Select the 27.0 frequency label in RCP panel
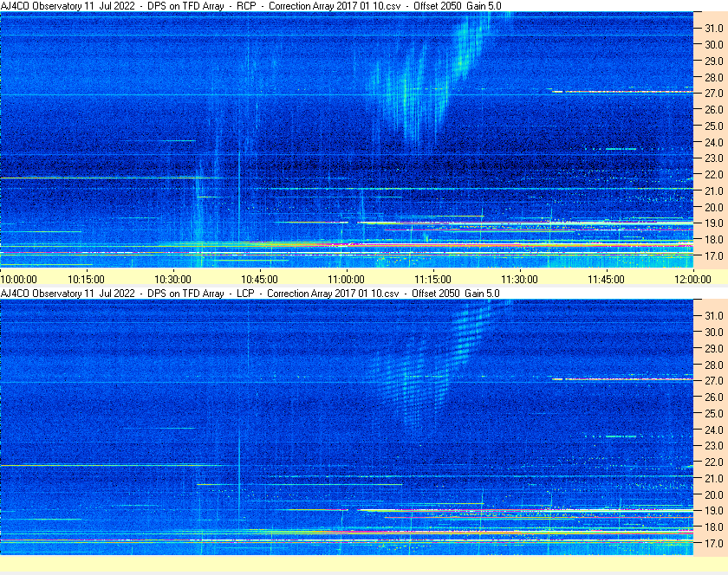Viewport: 728px width, 575px height. pos(713,94)
